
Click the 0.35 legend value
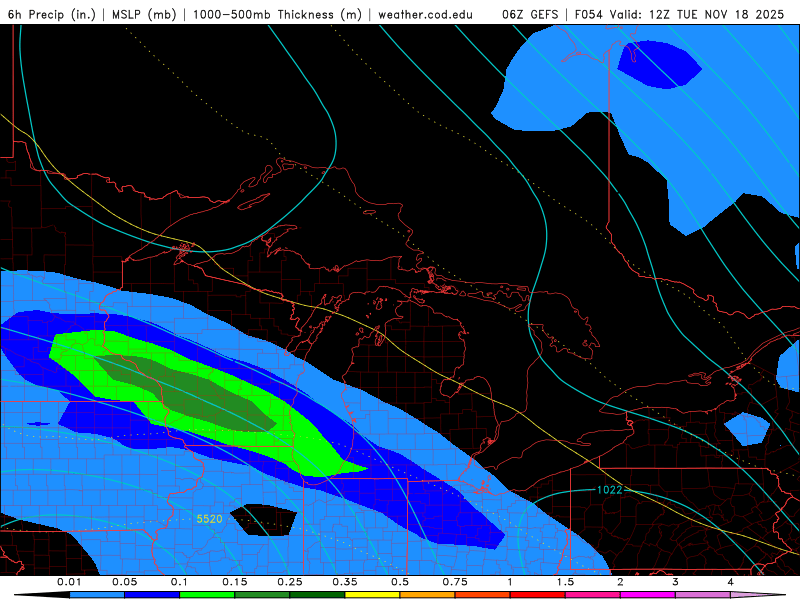point(345,582)
